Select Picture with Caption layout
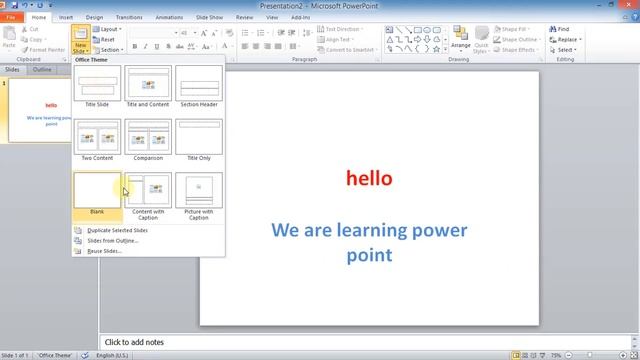Screen dimensions: 640x360 tap(199, 197)
